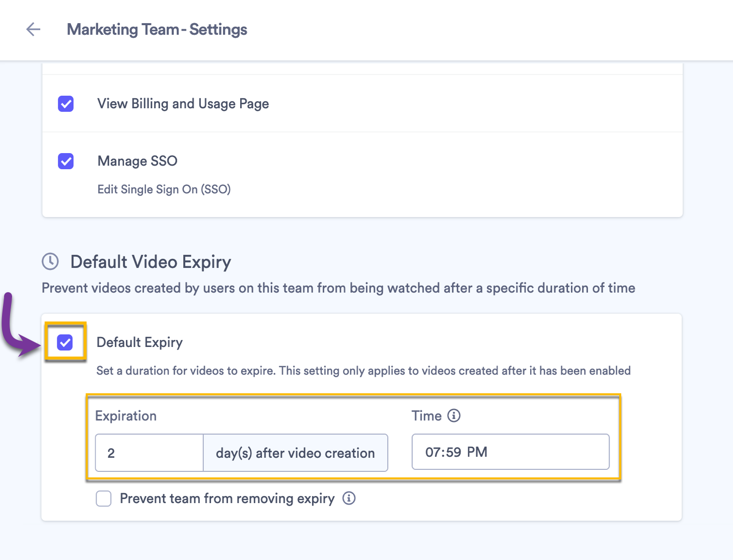
Task: Click the day(s) after video creation label
Action: point(296,453)
